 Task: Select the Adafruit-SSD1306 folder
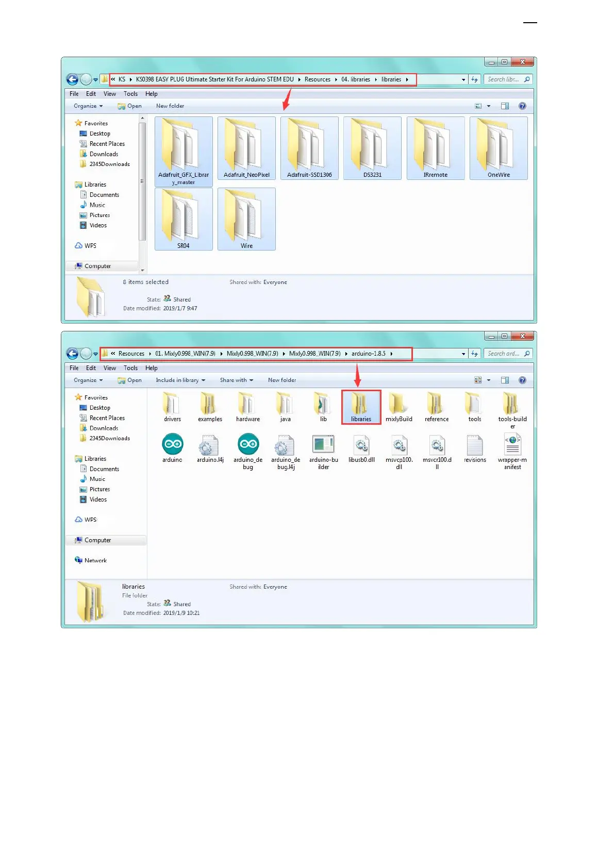309,148
